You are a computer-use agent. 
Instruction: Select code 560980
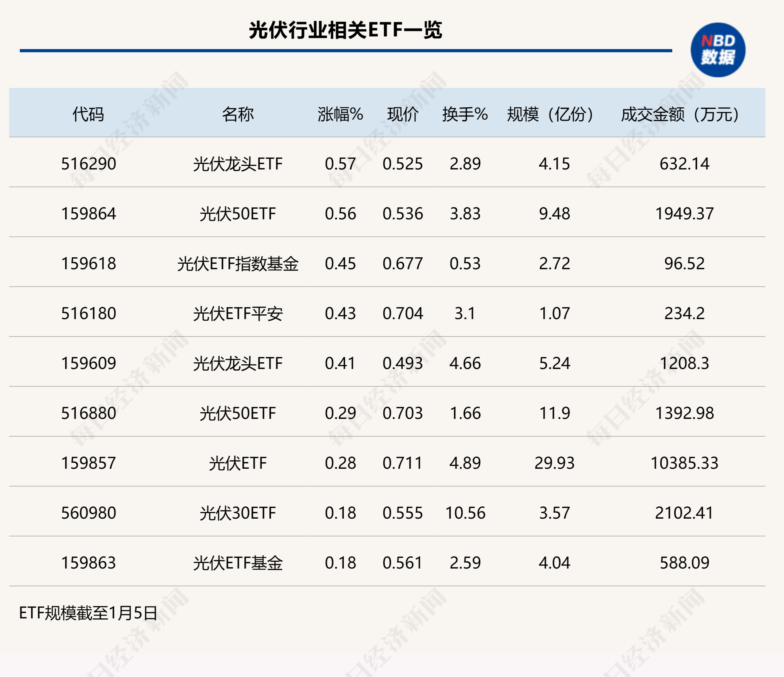pos(88,513)
